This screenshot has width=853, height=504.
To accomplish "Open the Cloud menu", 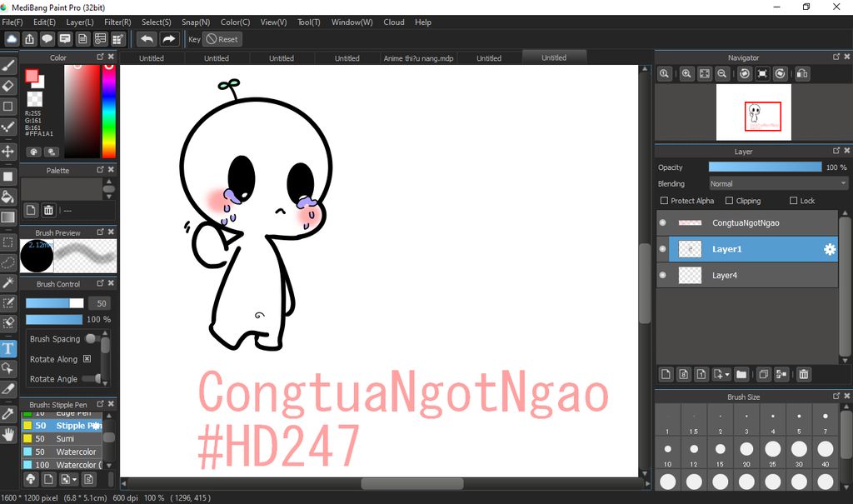I will [394, 22].
